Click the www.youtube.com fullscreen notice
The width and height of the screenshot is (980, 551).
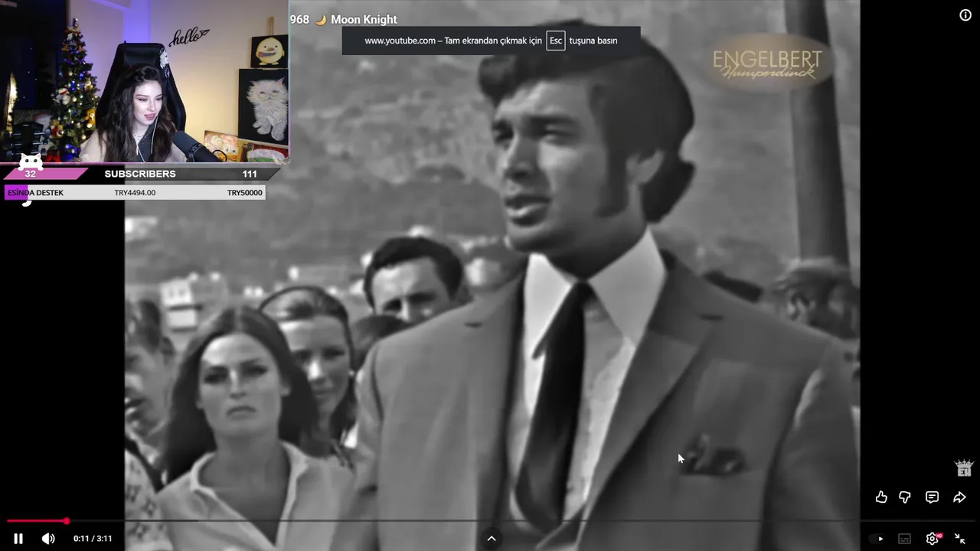coord(491,41)
